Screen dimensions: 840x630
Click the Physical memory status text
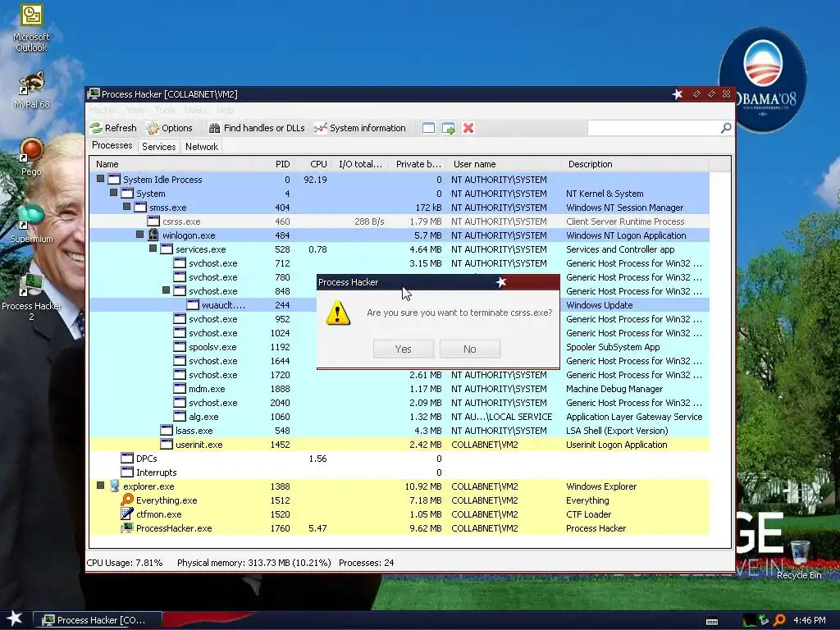(254, 563)
